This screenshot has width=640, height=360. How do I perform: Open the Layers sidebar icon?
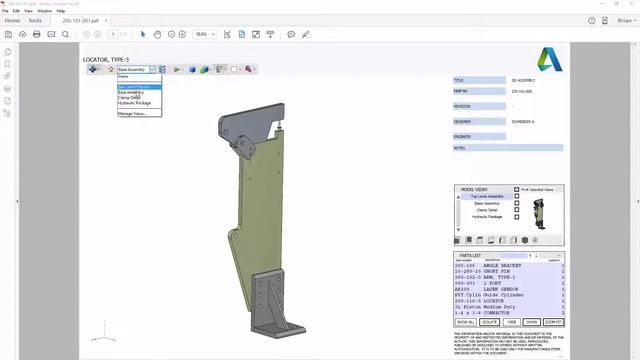click(7, 89)
